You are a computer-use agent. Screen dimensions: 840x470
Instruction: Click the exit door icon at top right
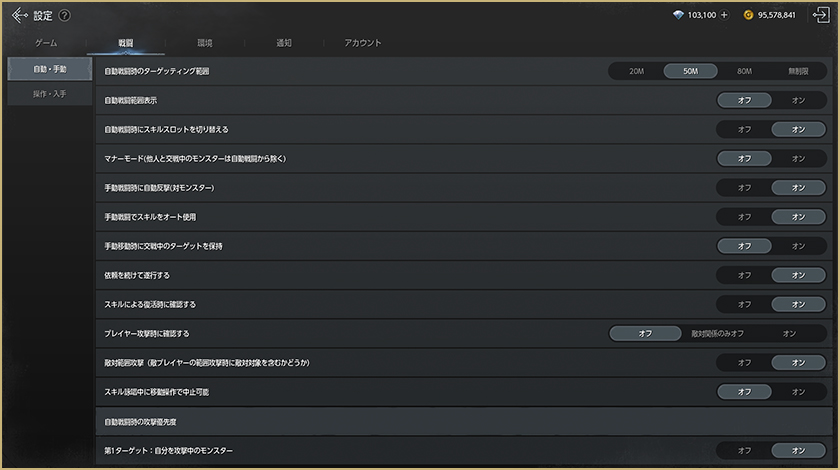tap(821, 15)
